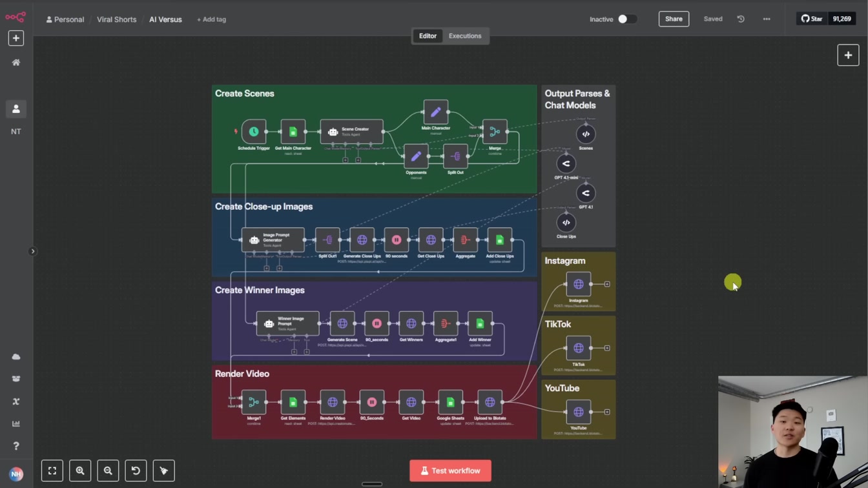Click + Add tag
The image size is (868, 488).
pyautogui.click(x=211, y=19)
